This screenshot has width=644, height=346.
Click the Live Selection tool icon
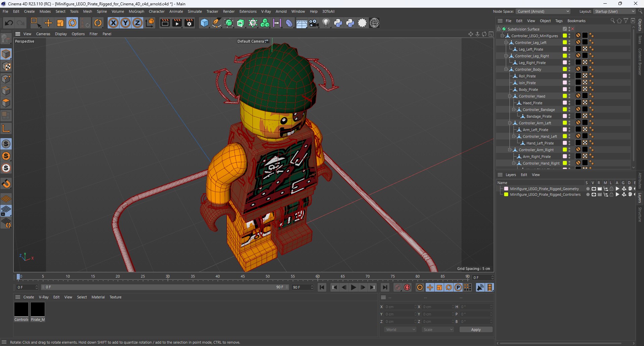[36, 23]
